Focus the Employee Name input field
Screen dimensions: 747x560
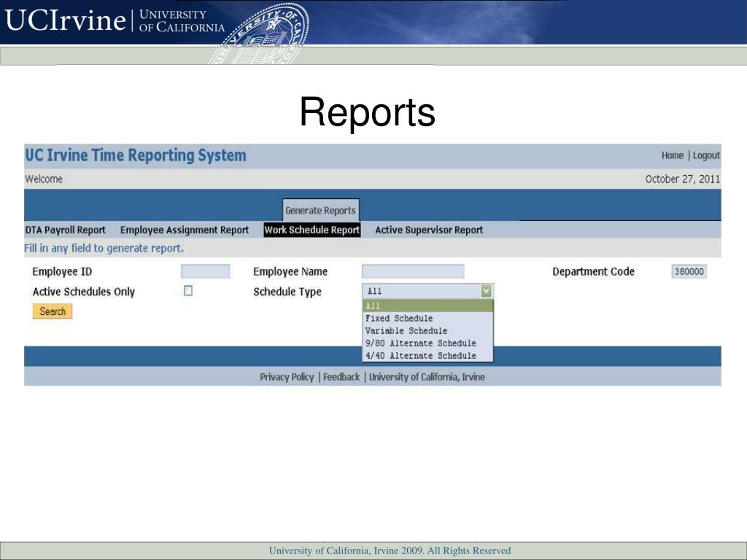(413, 271)
